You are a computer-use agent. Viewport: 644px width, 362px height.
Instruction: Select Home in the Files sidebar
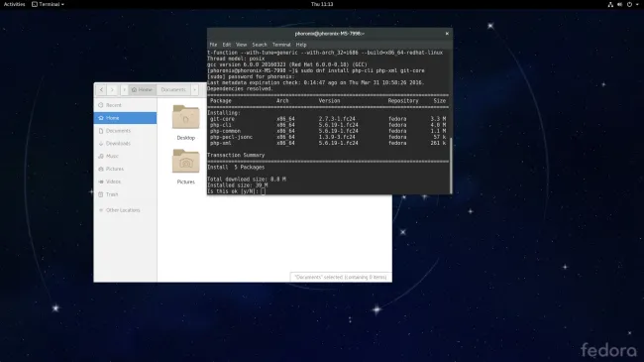pos(125,118)
